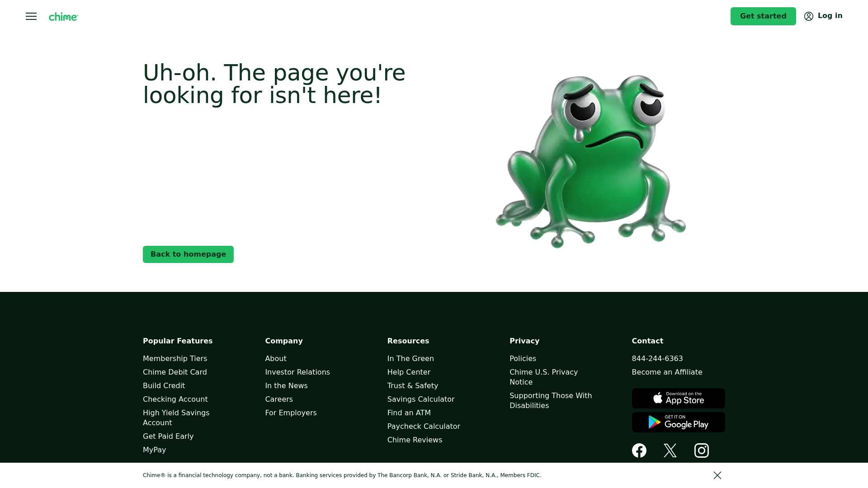Open Investor Relations link
868x488 pixels.
(297, 372)
